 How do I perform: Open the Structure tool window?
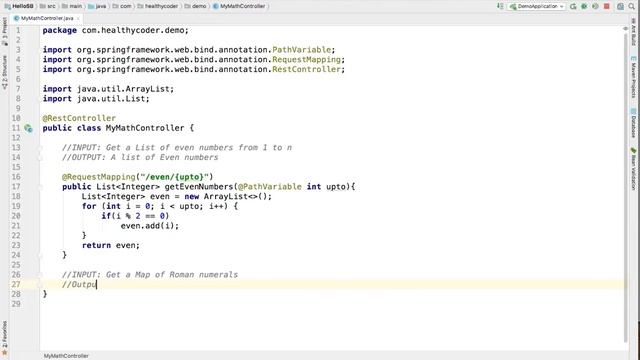4,73
